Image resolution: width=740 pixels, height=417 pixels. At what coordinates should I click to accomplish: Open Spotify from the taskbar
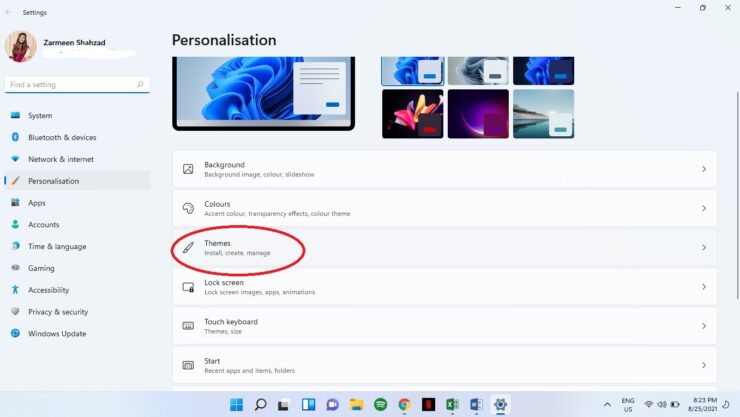381,404
